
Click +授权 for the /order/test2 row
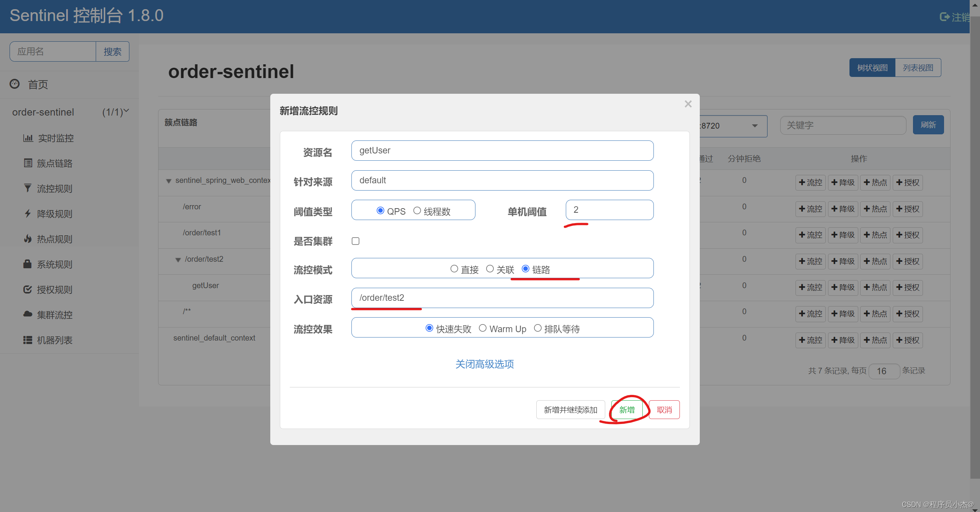908,261
